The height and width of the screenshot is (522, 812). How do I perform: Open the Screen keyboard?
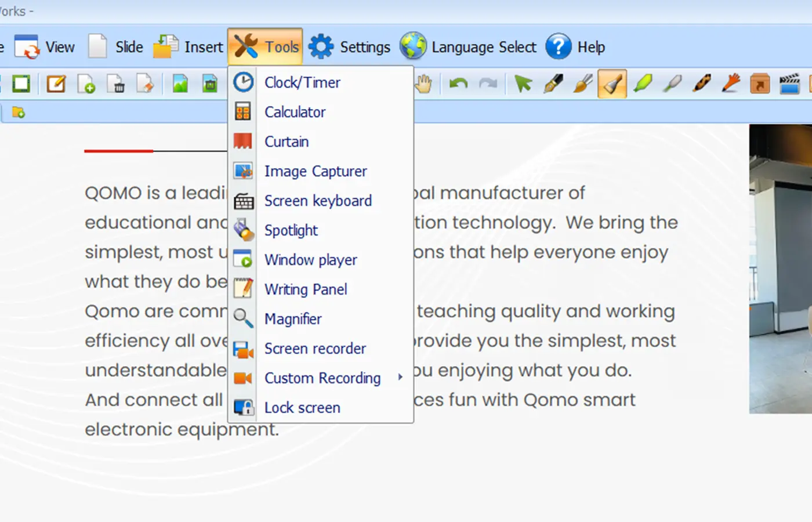click(x=321, y=201)
